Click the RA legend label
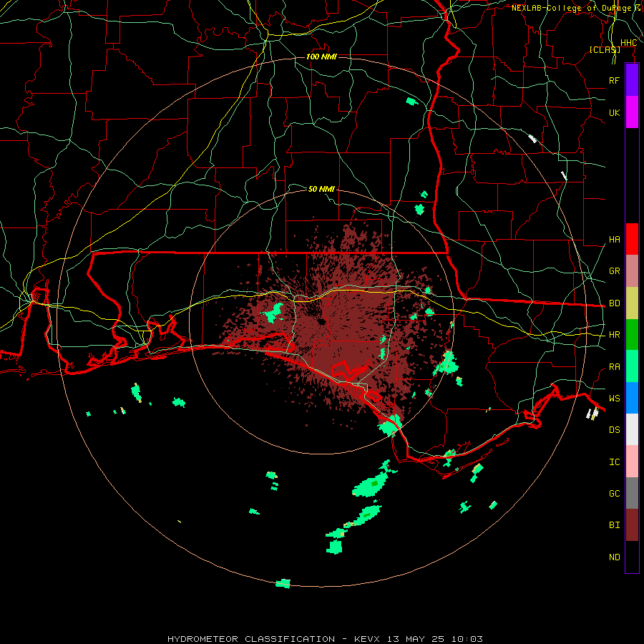This screenshot has height=644, width=644. click(614, 367)
